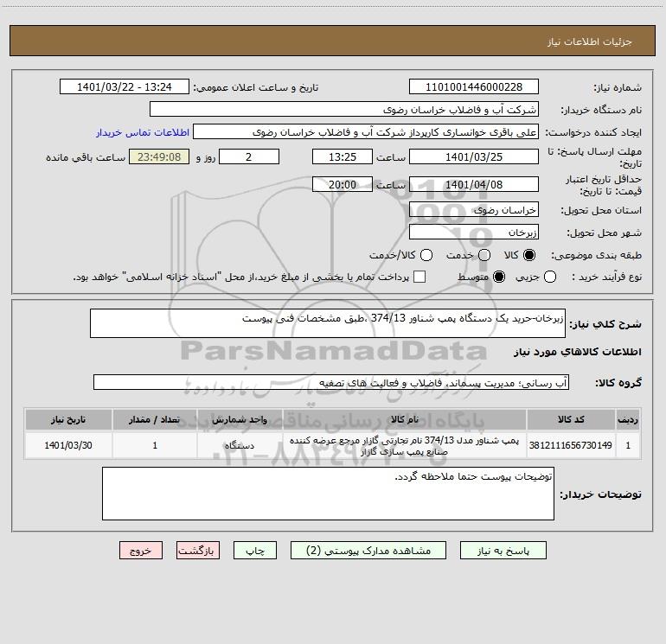Click need number field 1101001446000228
This screenshot has height=644, width=666.
coord(474,87)
